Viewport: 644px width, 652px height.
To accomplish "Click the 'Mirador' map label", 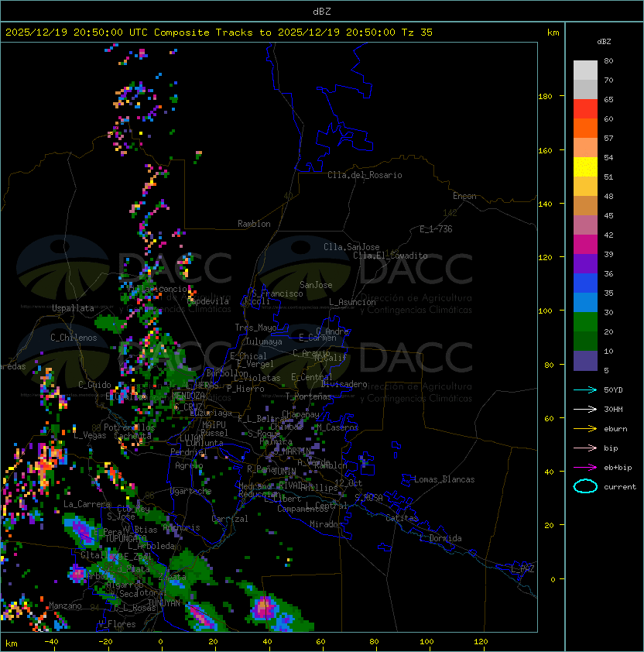I will [x=326, y=524].
